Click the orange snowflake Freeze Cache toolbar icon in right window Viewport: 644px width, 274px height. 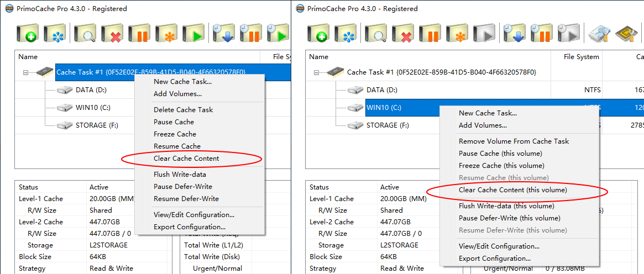[457, 33]
